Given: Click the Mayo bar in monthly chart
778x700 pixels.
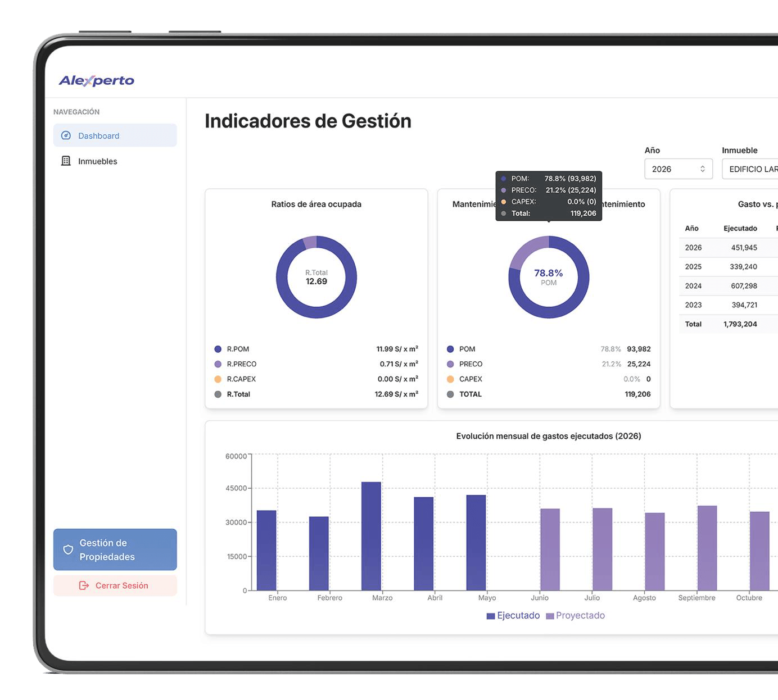Looking at the screenshot, I should 476,543.
